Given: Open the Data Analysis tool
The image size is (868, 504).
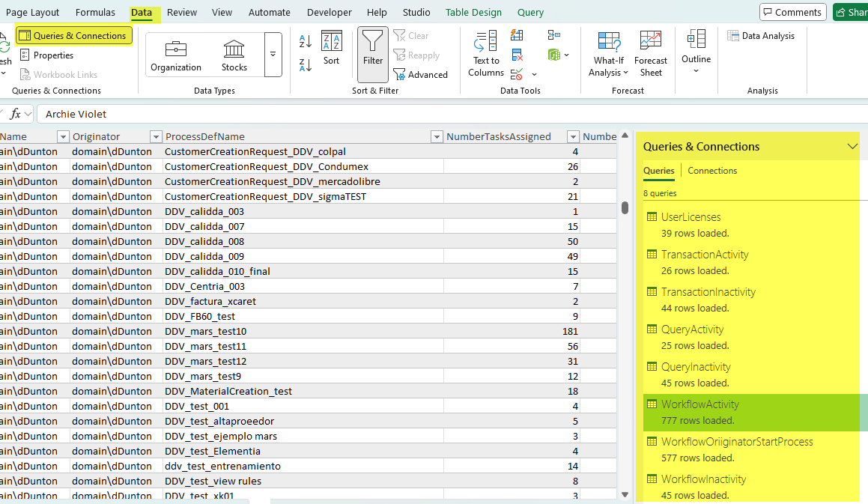Looking at the screenshot, I should tap(761, 36).
